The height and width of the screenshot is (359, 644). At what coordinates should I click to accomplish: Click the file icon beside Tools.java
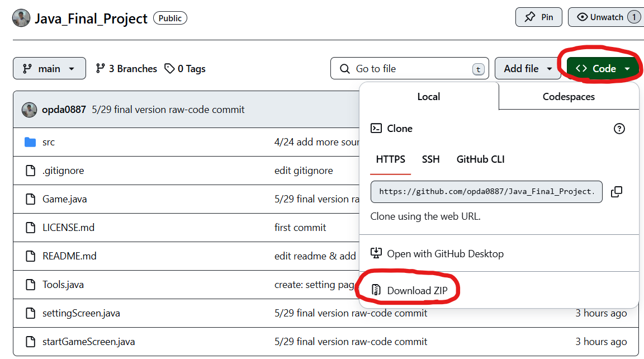coord(30,285)
